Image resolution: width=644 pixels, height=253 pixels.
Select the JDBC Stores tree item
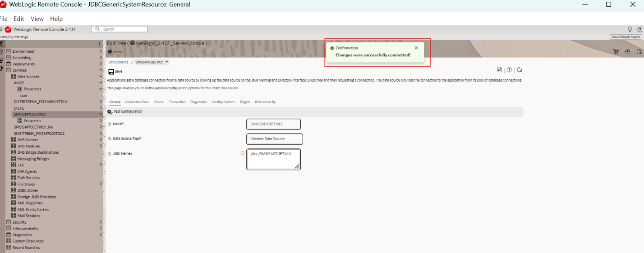coord(28,190)
